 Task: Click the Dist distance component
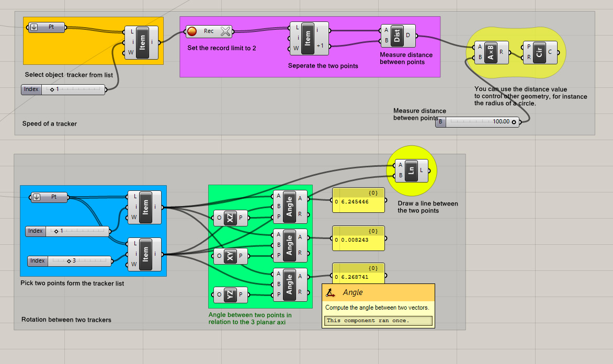pyautogui.click(x=397, y=37)
